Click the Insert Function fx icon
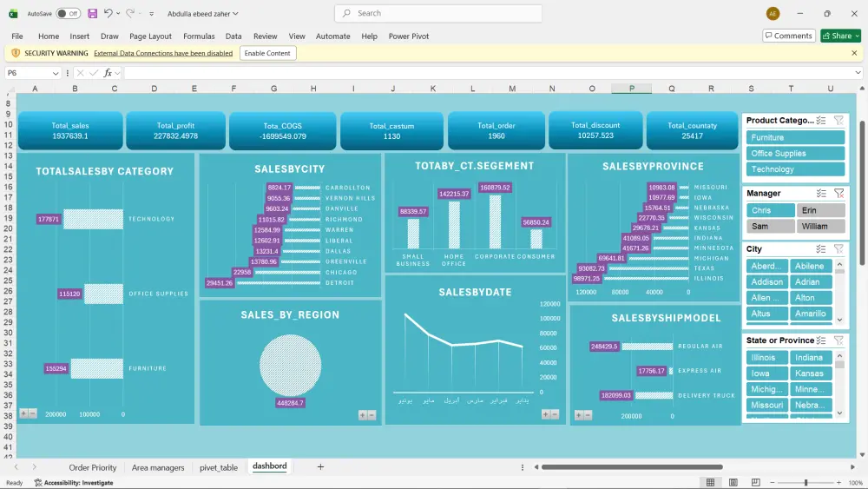This screenshot has height=489, width=868. tap(108, 73)
